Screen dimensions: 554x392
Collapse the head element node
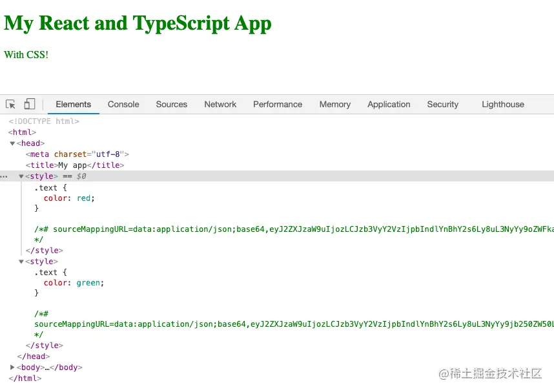12,143
